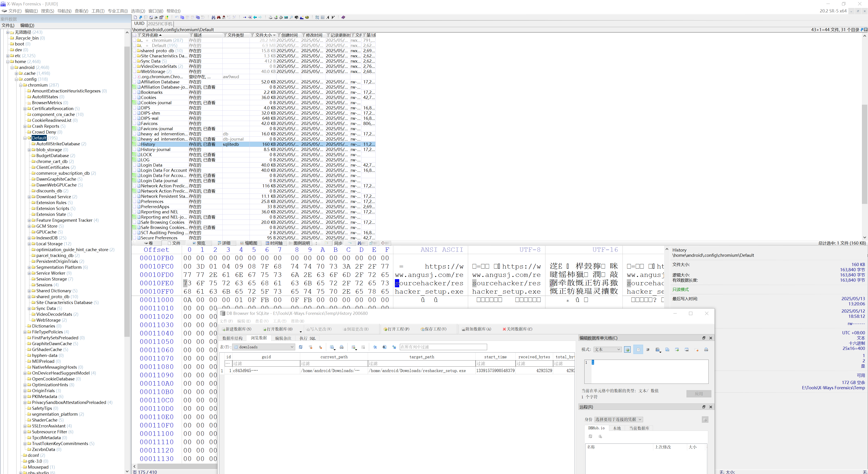The image size is (868, 474).
Task: Refresh the downloads table data
Action: click(301, 347)
